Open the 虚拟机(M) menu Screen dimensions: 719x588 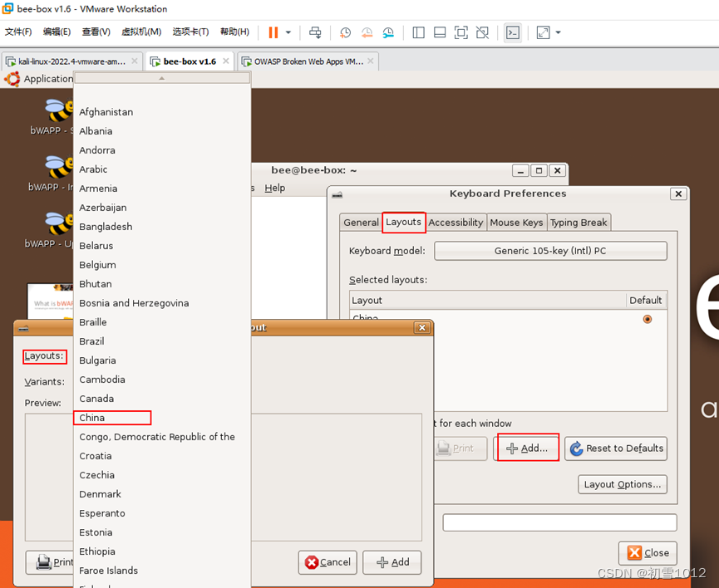pyautogui.click(x=141, y=32)
